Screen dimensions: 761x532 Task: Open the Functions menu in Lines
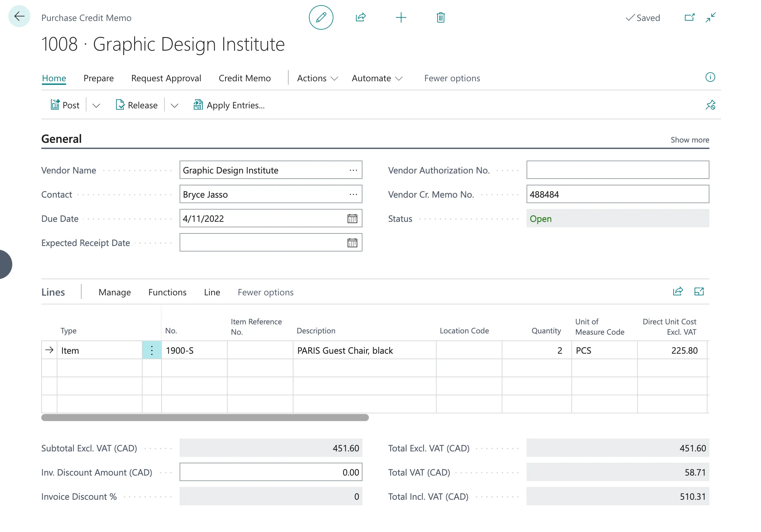167,292
